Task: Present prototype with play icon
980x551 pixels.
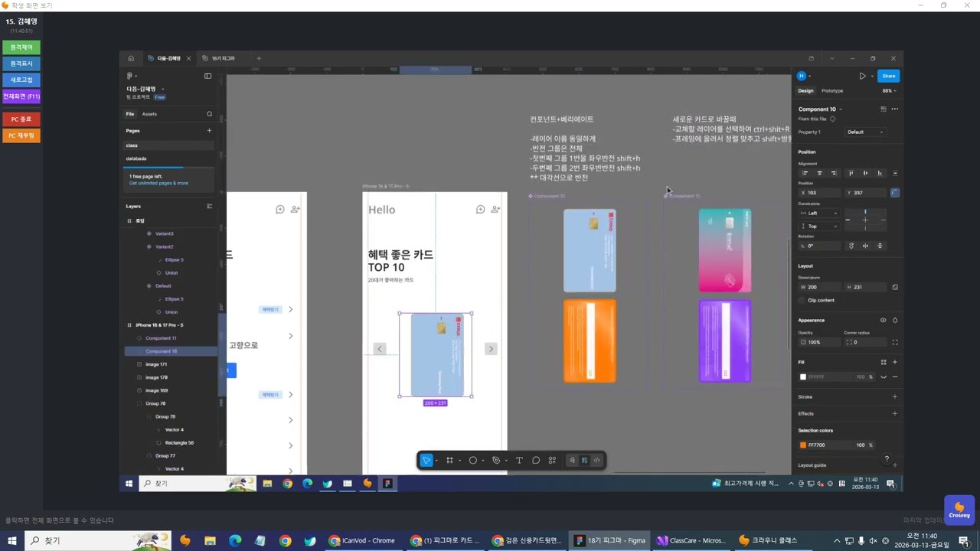Action: (x=862, y=76)
